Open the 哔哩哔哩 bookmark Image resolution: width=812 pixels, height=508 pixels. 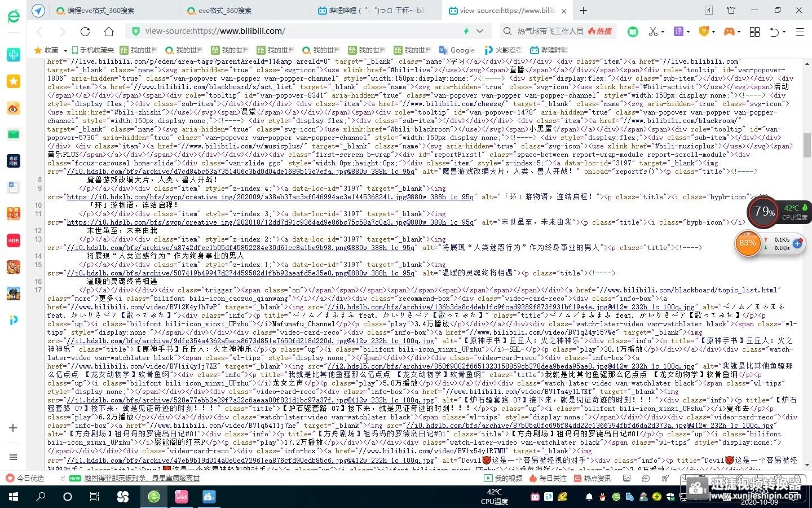(549, 50)
